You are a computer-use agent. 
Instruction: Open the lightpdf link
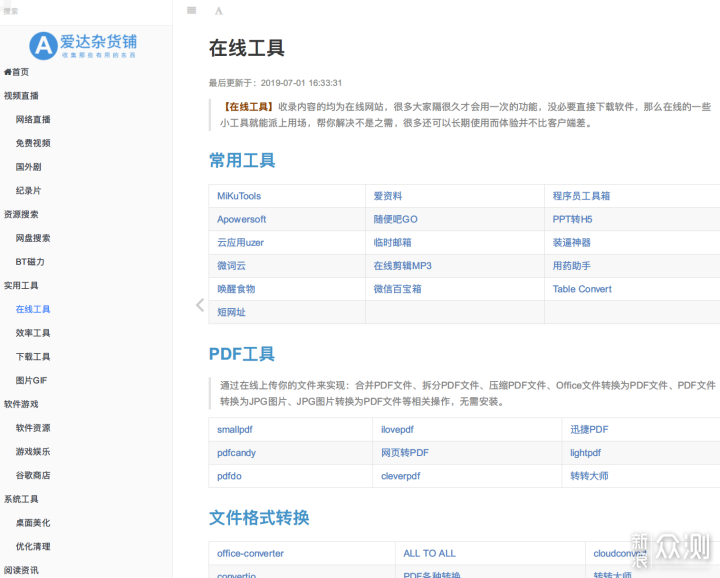pyautogui.click(x=585, y=453)
